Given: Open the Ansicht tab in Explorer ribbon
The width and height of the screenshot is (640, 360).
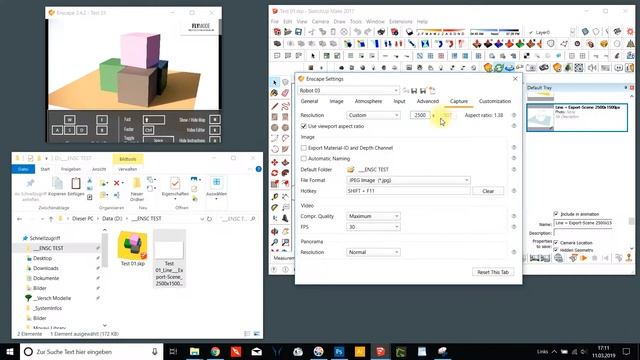Looking at the screenshot, I should tap(99, 169).
